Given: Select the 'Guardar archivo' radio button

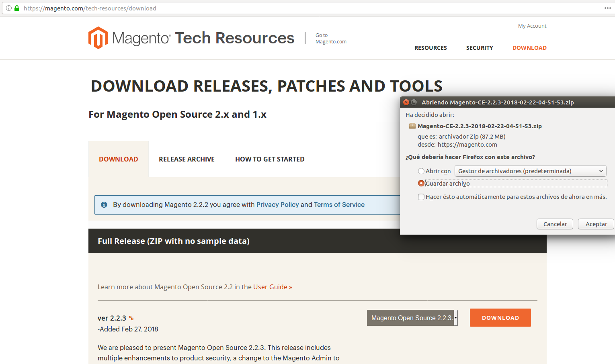Looking at the screenshot, I should 421,183.
